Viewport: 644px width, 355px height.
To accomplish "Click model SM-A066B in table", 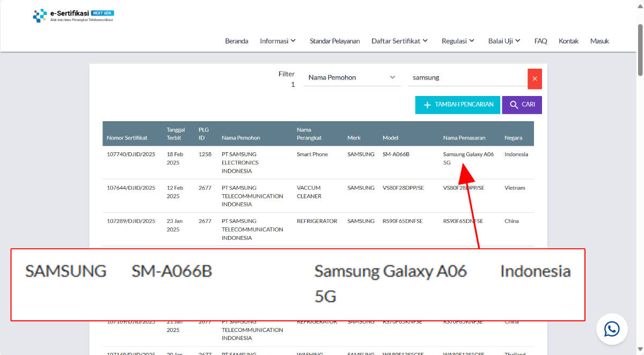I will pyautogui.click(x=396, y=154).
